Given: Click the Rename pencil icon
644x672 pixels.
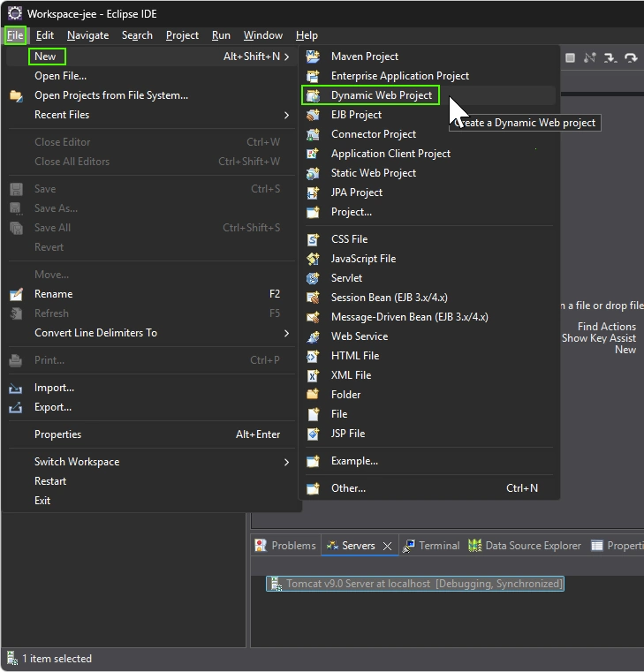Looking at the screenshot, I should point(16,294).
